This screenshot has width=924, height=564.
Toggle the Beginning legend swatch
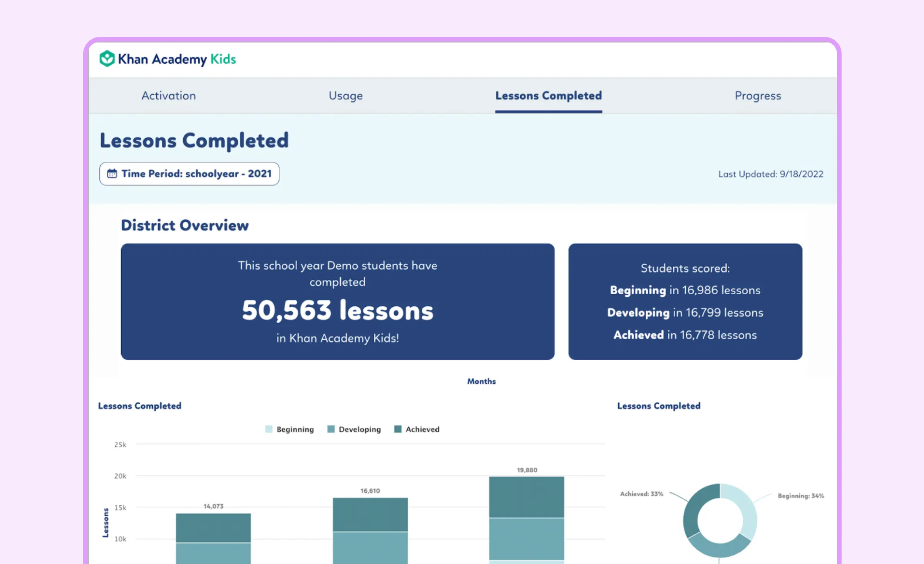click(269, 429)
